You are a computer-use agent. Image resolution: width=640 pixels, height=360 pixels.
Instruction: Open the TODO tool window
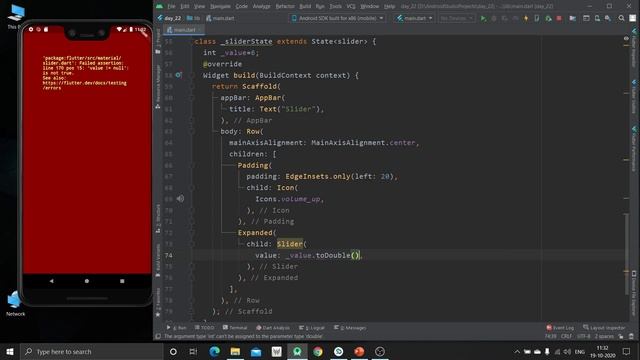click(x=204, y=328)
